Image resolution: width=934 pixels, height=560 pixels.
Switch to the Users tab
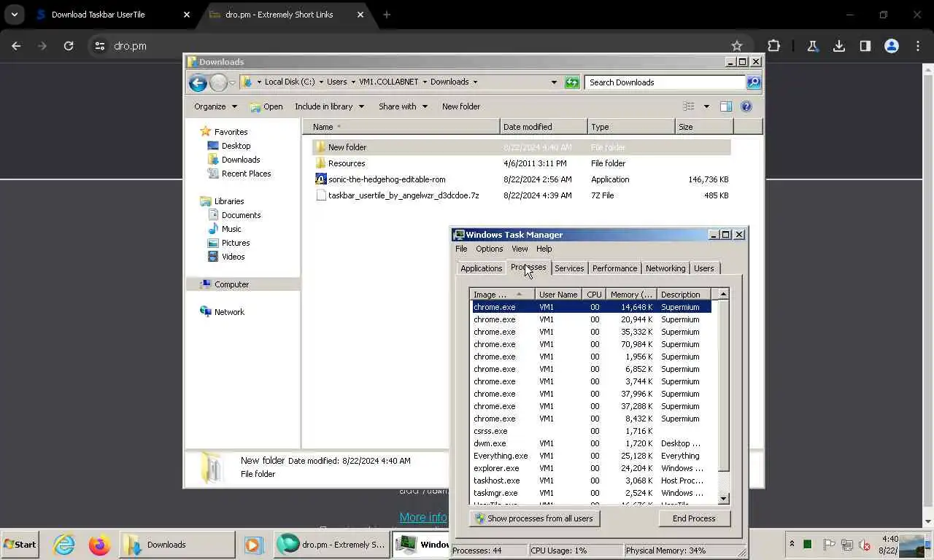click(x=704, y=268)
